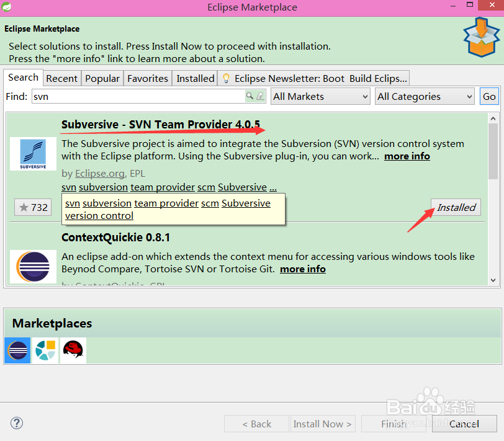Open the Eclipse Newsletter tab
This screenshot has width=504, height=441.
pos(313,78)
